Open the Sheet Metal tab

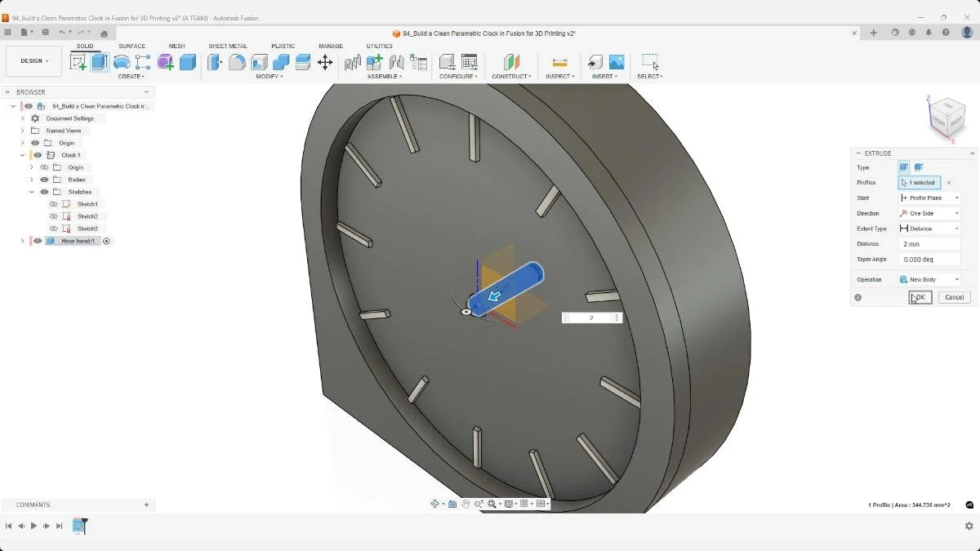(229, 46)
